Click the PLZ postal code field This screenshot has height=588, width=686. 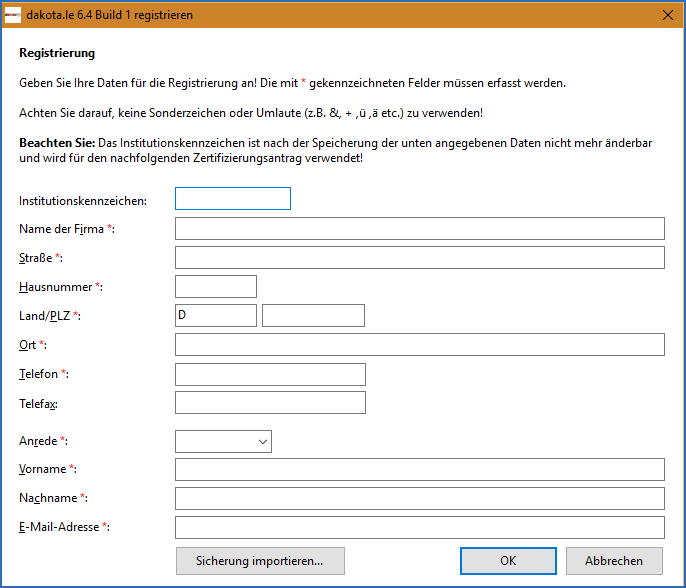pos(313,316)
